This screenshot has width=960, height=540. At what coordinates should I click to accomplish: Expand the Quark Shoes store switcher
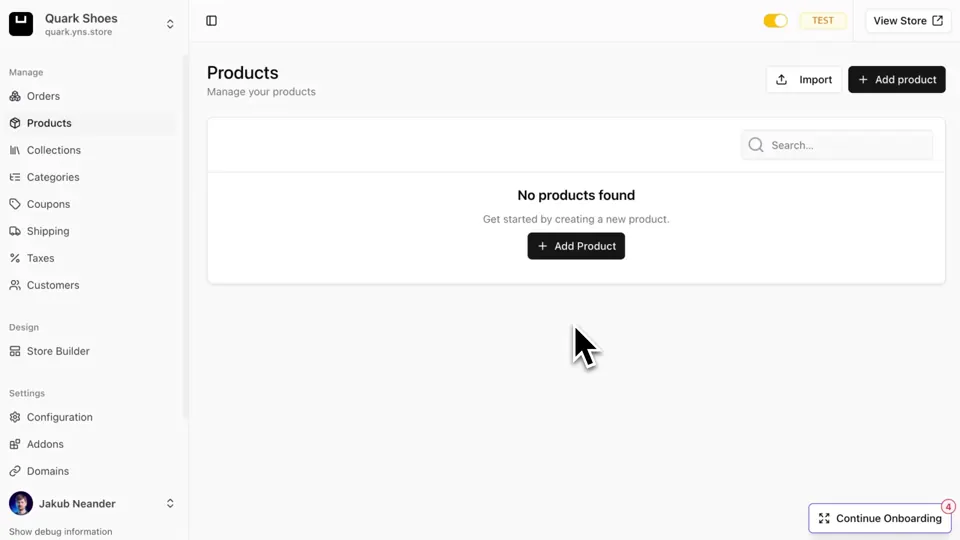(x=170, y=24)
